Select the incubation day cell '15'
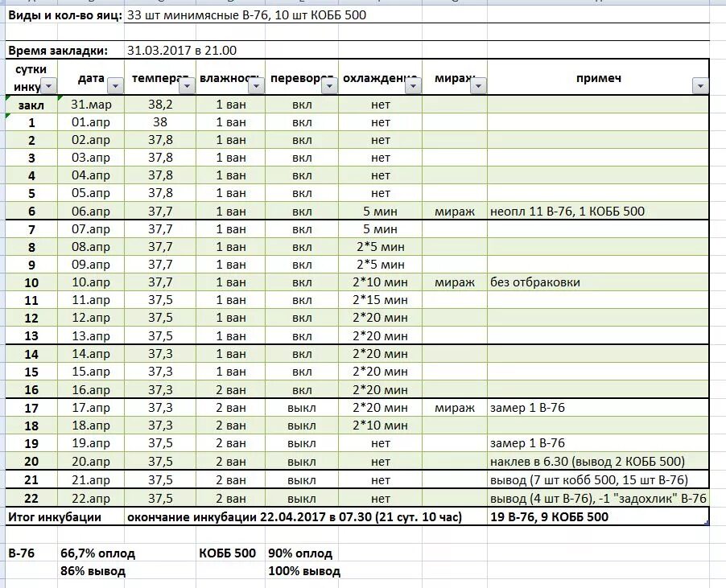This screenshot has height=588, width=726. pos(31,372)
